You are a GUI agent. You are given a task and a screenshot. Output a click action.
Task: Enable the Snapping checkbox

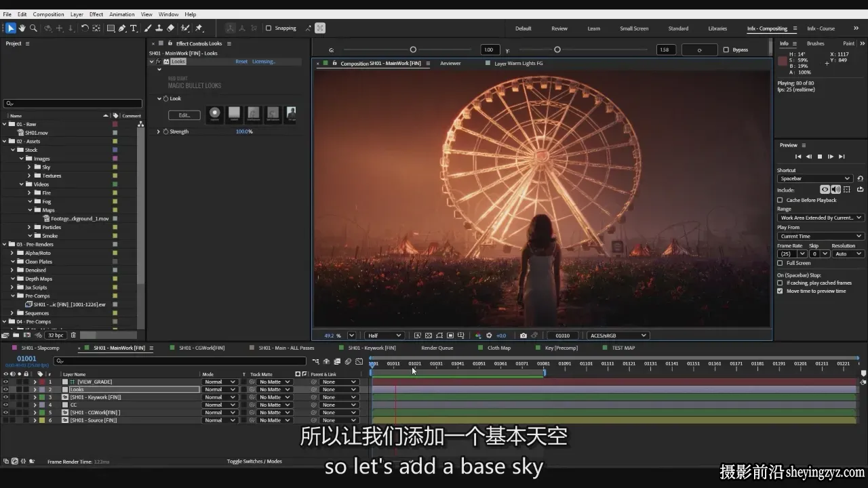269,28
